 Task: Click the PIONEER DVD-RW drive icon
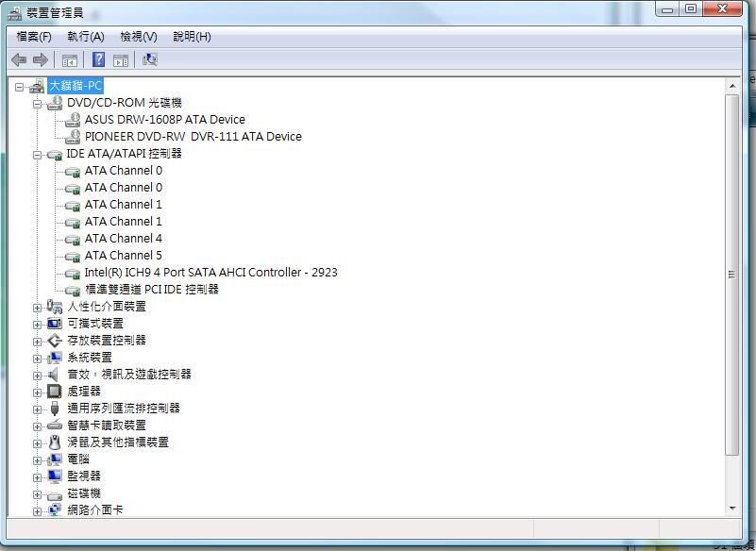click(x=73, y=137)
